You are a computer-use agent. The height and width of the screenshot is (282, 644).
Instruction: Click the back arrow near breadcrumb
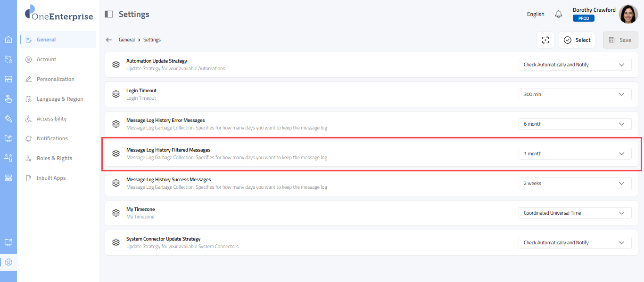click(x=109, y=40)
